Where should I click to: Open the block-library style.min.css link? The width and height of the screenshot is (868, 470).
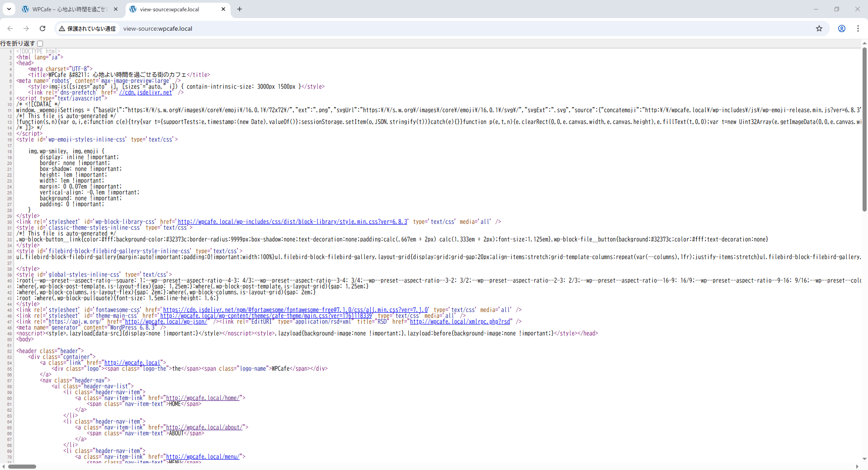pyautogui.click(x=292, y=222)
